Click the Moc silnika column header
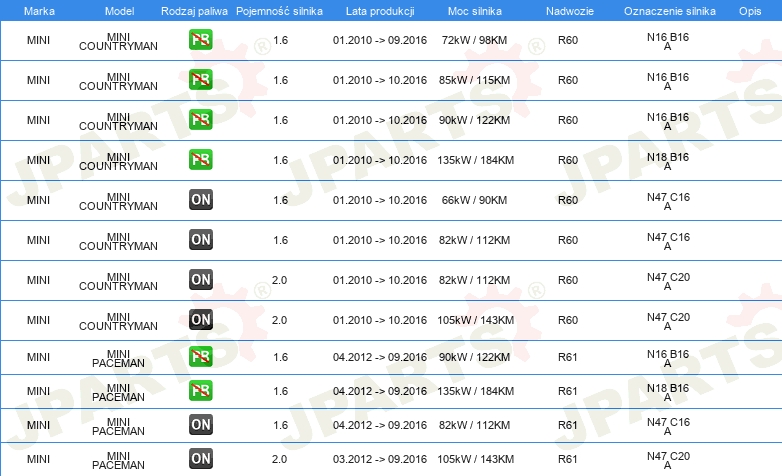This screenshot has height=476, width=782. point(475,11)
